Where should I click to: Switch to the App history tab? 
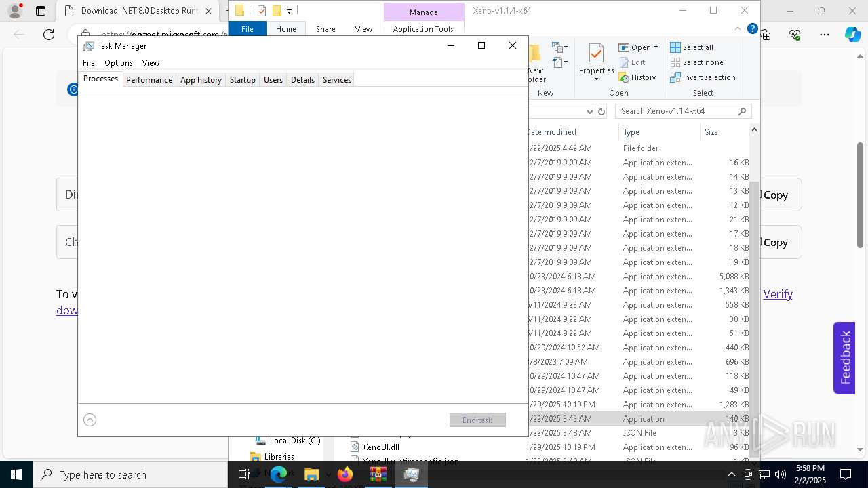pos(201,80)
